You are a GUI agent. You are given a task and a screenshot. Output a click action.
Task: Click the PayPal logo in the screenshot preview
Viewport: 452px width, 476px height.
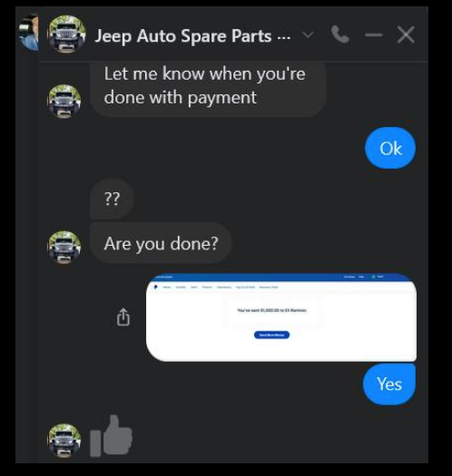coord(155,287)
